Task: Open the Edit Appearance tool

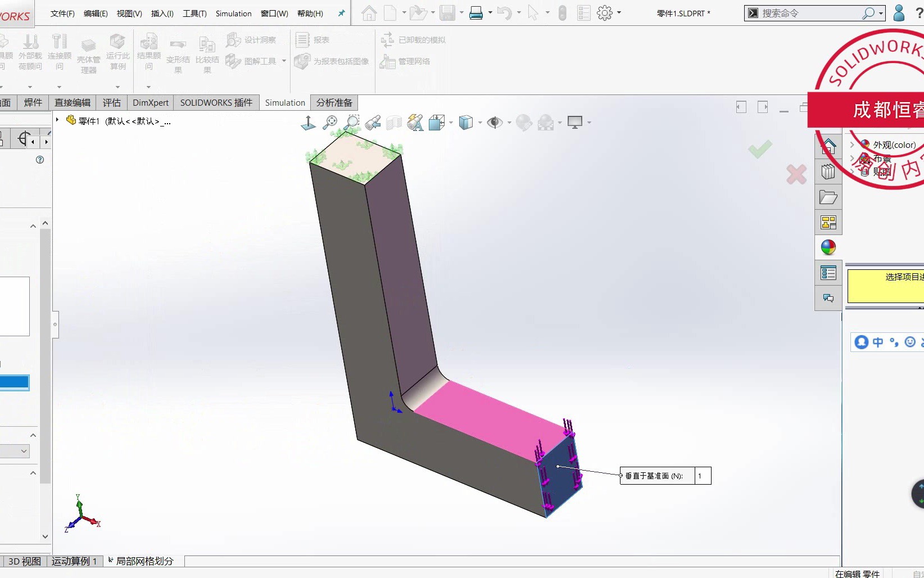Action: pos(523,123)
